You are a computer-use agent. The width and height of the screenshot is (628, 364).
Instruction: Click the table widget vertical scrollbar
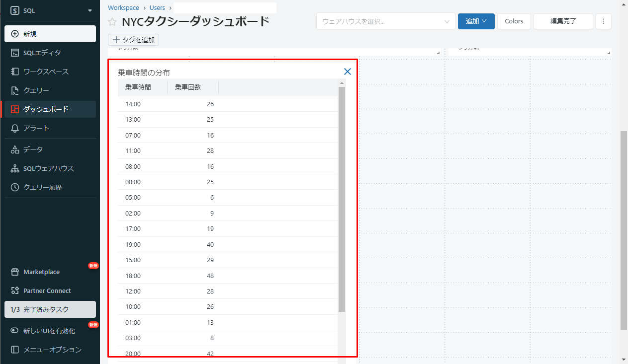(x=342, y=199)
